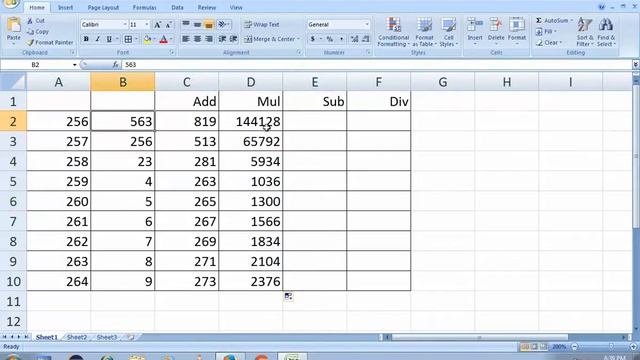Screen dimensions: 640x360
Task: Toggle Bottom Align (highlighted)
Action: coord(209,24)
